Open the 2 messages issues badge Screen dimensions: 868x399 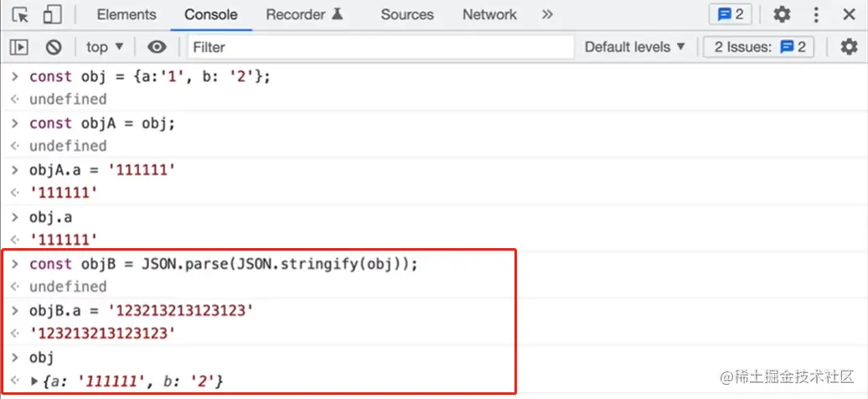click(x=730, y=14)
